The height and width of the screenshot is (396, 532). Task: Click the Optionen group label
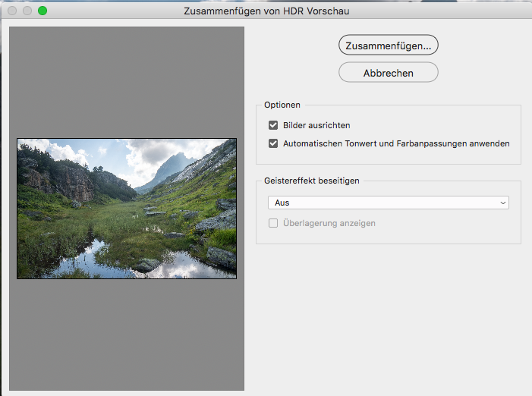(282, 105)
